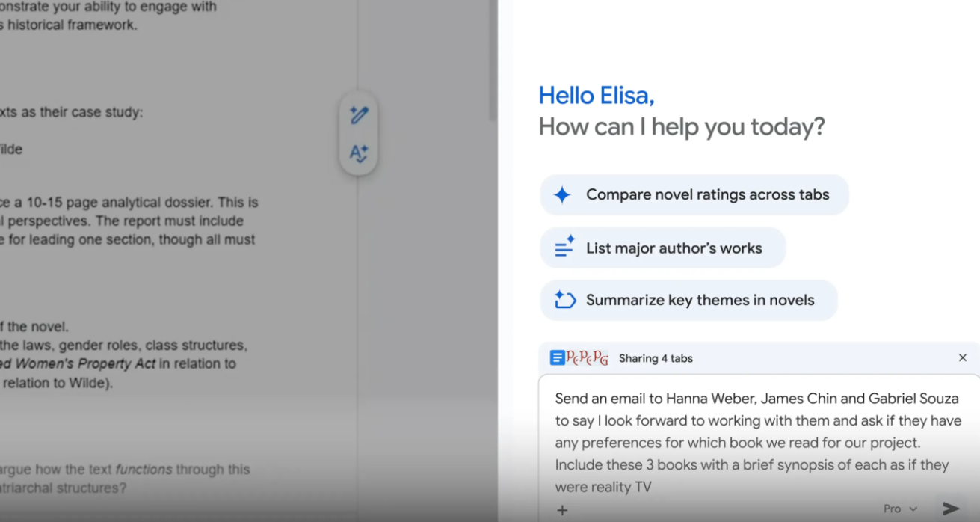980x522 pixels.
Task: Click the "Sharing 4 tabs" label
Action: click(x=656, y=359)
